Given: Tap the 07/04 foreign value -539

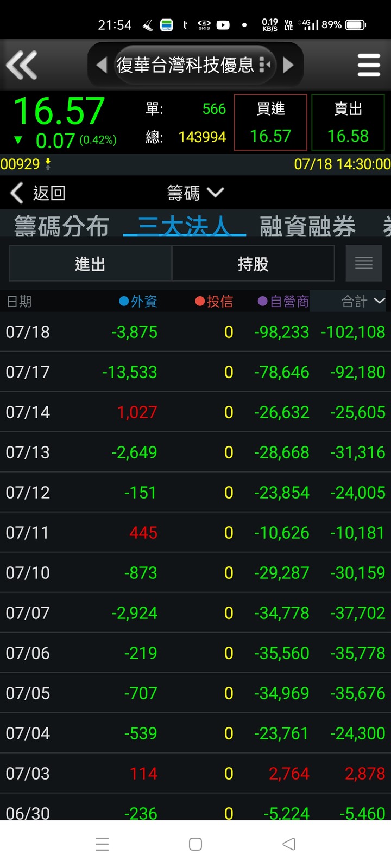Looking at the screenshot, I should (x=141, y=733).
